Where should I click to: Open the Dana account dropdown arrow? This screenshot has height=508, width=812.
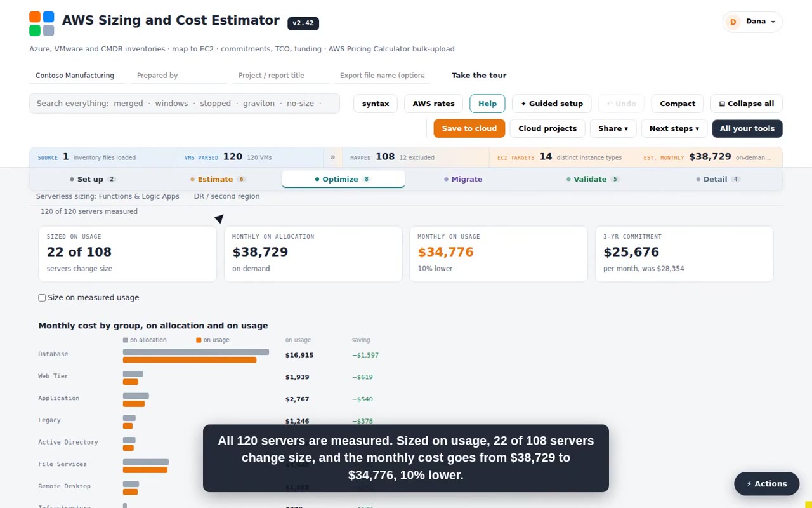click(x=773, y=22)
